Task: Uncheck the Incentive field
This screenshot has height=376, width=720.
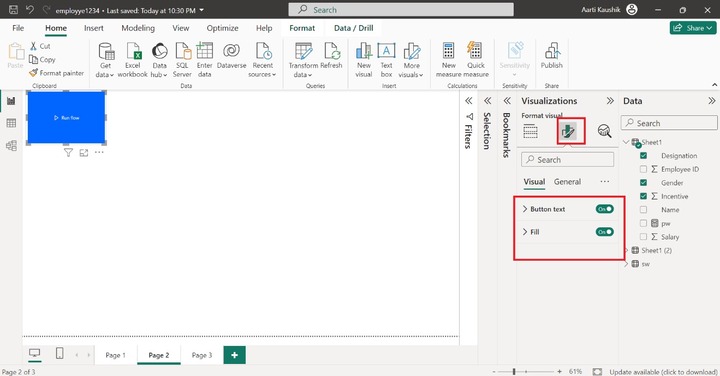Action: (x=643, y=196)
